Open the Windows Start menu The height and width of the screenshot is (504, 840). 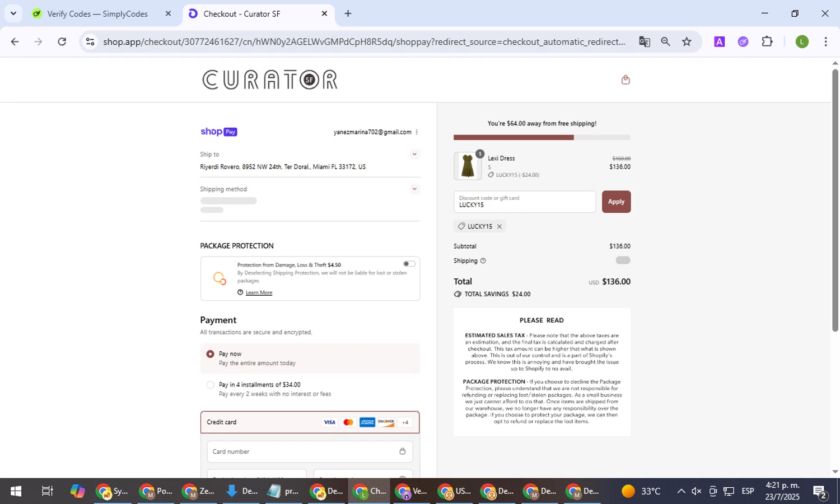[x=16, y=491]
